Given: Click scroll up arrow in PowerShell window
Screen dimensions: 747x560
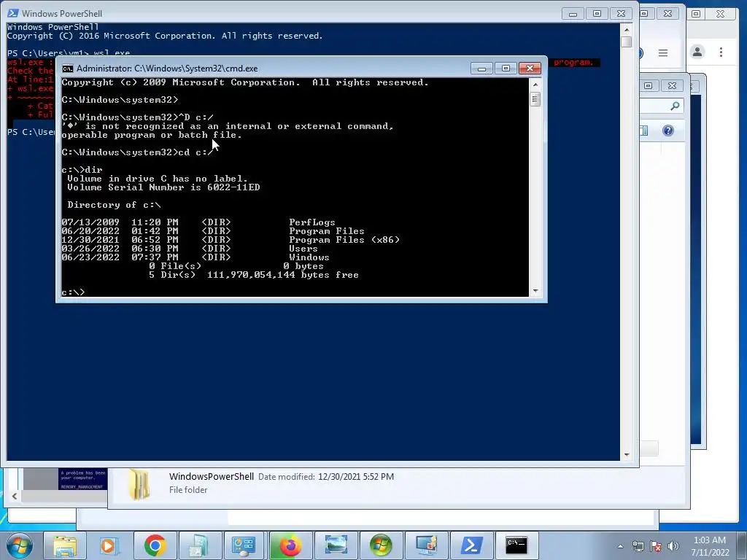Looking at the screenshot, I should pos(627,29).
